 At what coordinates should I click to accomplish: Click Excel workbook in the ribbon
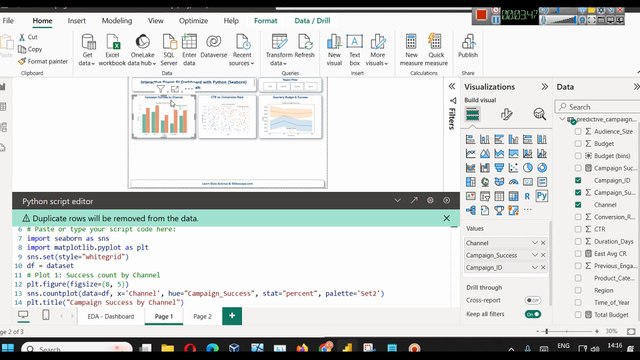(112, 50)
